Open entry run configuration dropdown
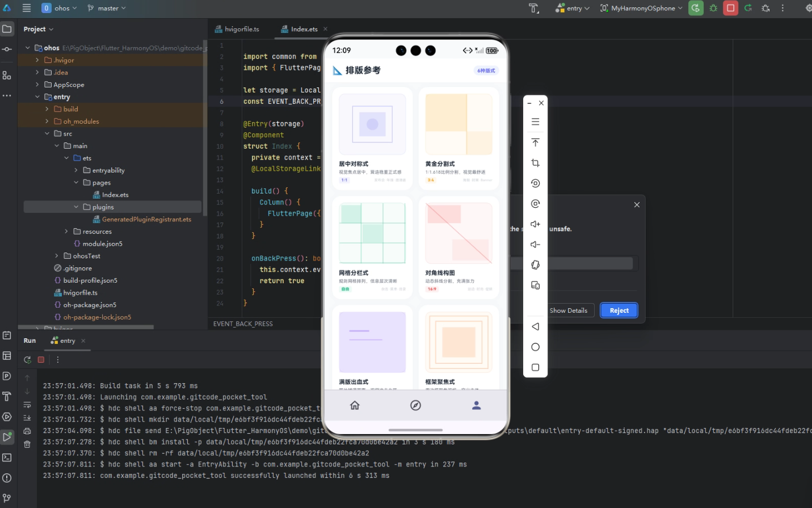This screenshot has height=508, width=812. click(573, 8)
